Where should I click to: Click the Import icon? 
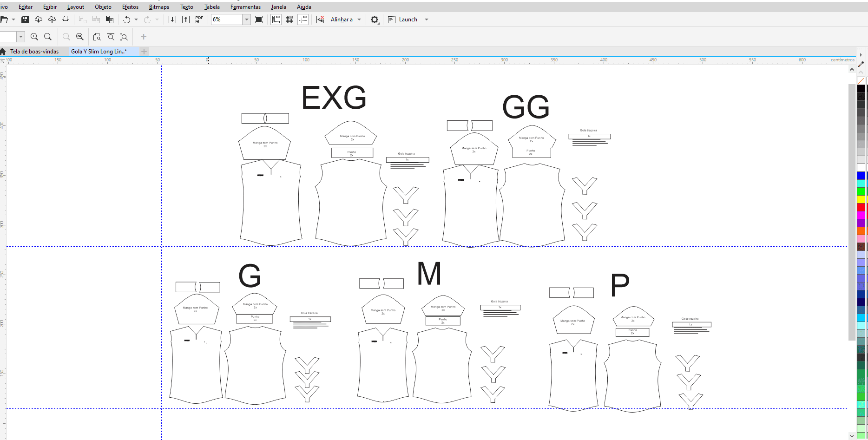pyautogui.click(x=172, y=20)
